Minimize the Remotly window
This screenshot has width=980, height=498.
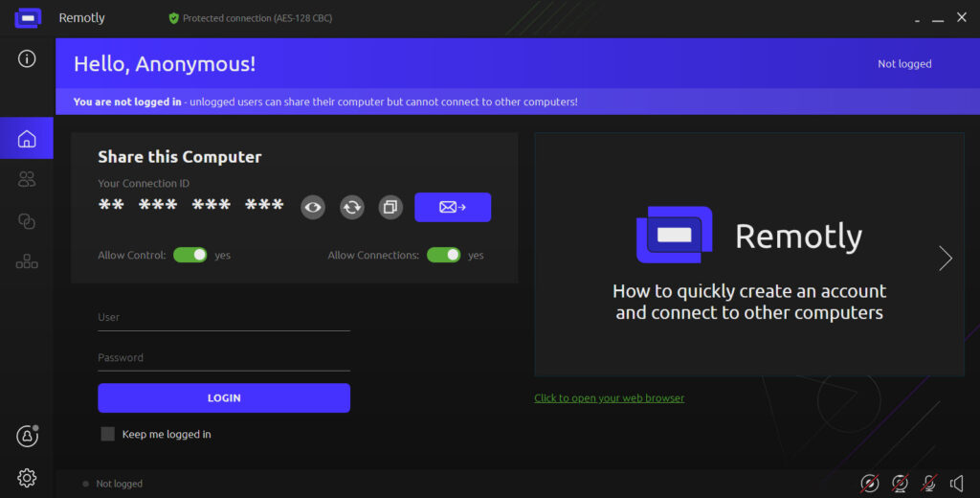(x=938, y=19)
